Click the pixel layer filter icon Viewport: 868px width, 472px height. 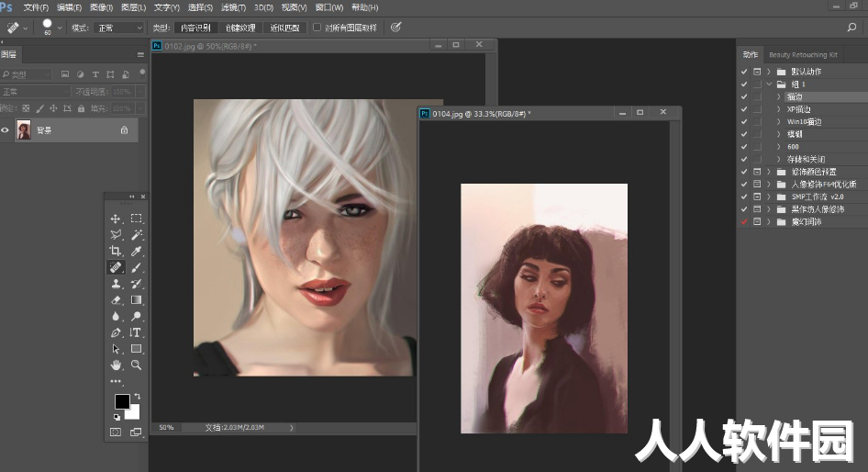(x=65, y=74)
